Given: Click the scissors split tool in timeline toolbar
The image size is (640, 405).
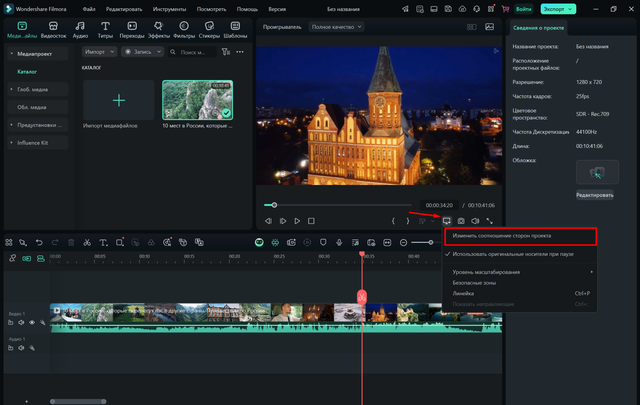Looking at the screenshot, I should [x=87, y=242].
